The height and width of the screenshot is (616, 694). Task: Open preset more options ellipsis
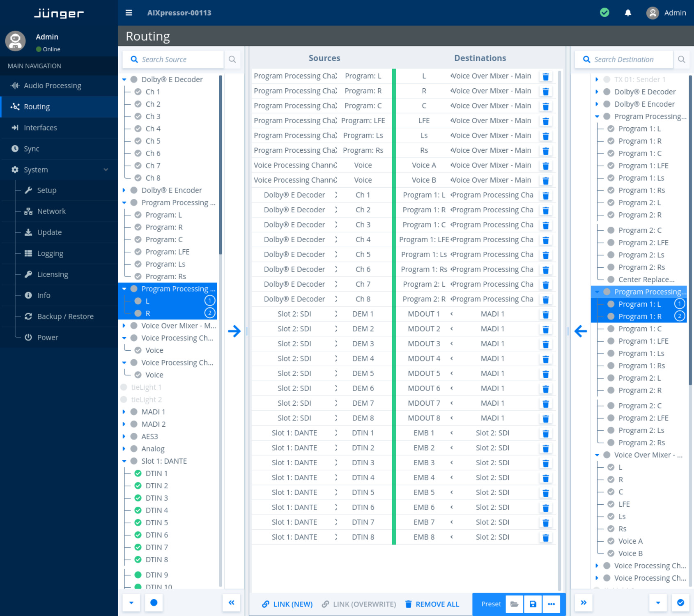[551, 604]
